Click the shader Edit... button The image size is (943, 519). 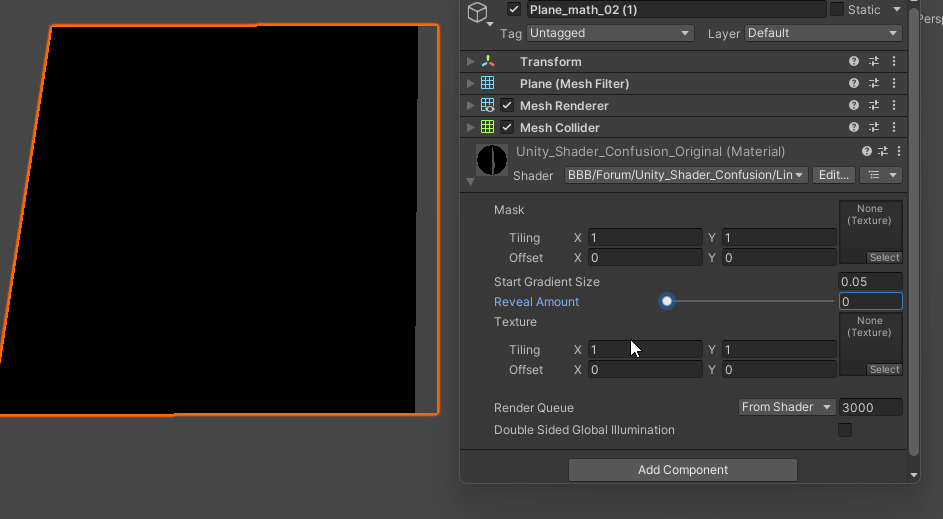[x=834, y=175]
